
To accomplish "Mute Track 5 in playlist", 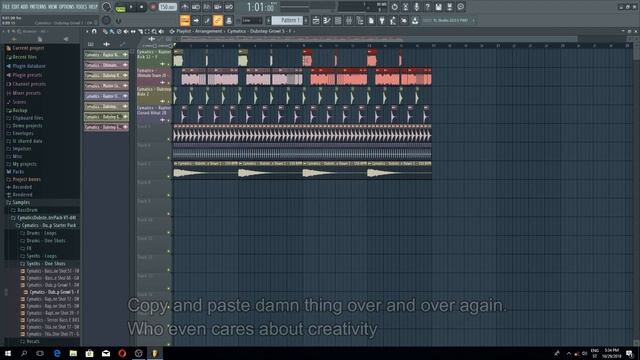I will point(169,139).
